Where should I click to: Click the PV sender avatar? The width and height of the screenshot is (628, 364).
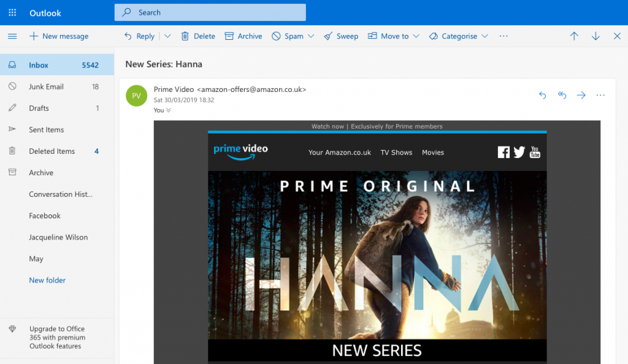[x=136, y=96]
